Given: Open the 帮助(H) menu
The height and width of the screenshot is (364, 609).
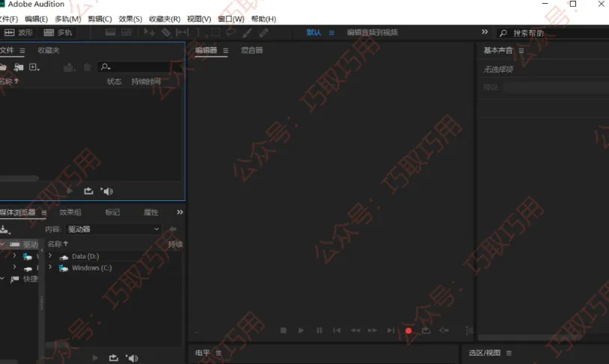Looking at the screenshot, I should [x=263, y=19].
